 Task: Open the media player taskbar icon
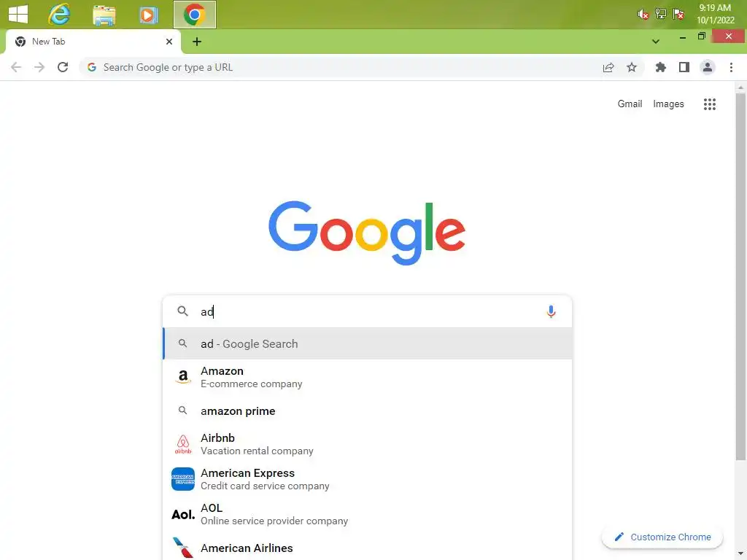coord(149,15)
